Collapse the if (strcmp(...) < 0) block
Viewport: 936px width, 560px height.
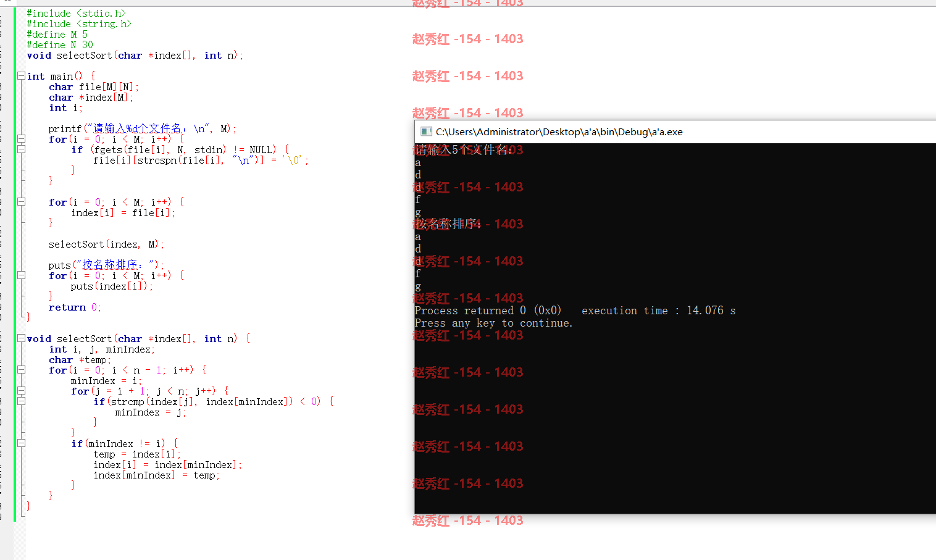(21, 401)
